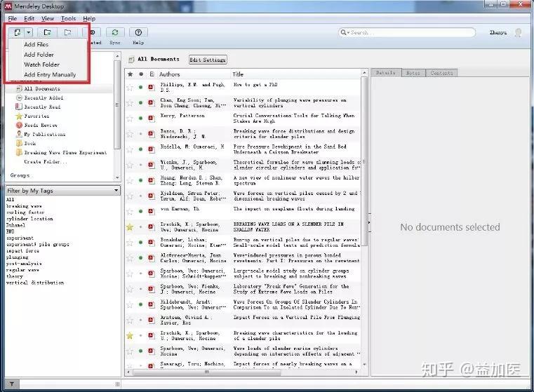Toggle read dot for 'How to get a PhD'
Image resolution: width=534 pixels, height=392 pixels.
click(x=140, y=88)
